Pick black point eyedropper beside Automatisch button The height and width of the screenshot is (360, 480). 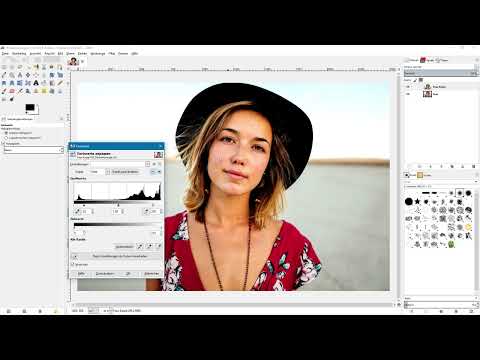[x=140, y=247]
